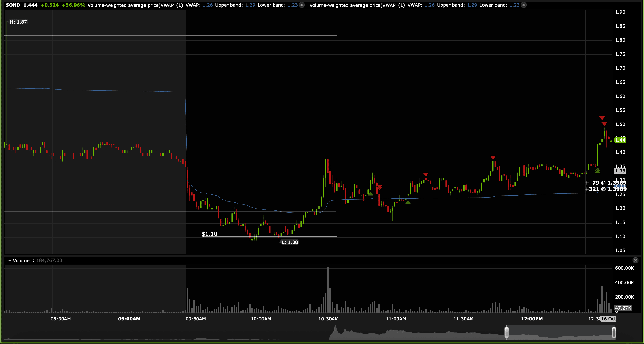Image resolution: width=644 pixels, height=344 pixels.
Task: Collapse the Volume panel using the minus sign
Action: 9,261
